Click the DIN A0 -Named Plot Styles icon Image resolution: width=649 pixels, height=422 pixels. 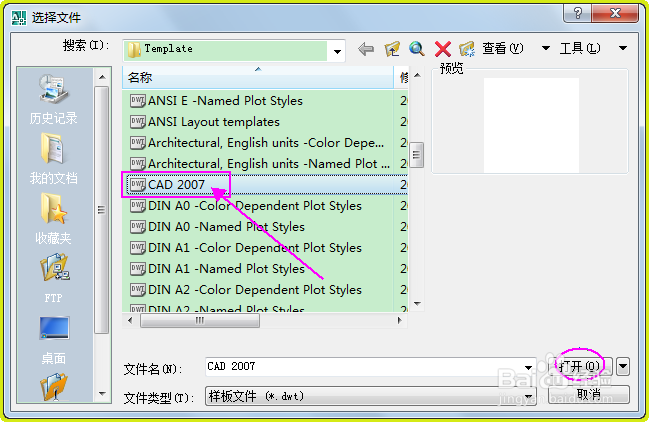click(137, 227)
